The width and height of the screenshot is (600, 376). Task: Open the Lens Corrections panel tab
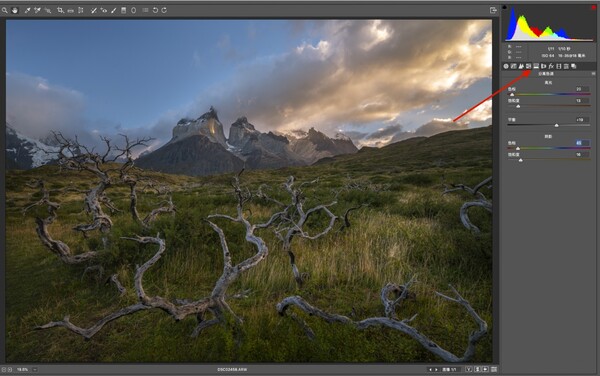543,66
